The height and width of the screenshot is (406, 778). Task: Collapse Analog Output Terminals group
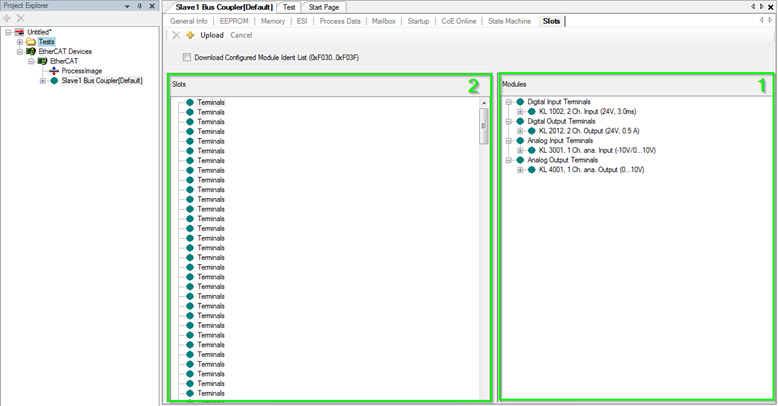(509, 160)
